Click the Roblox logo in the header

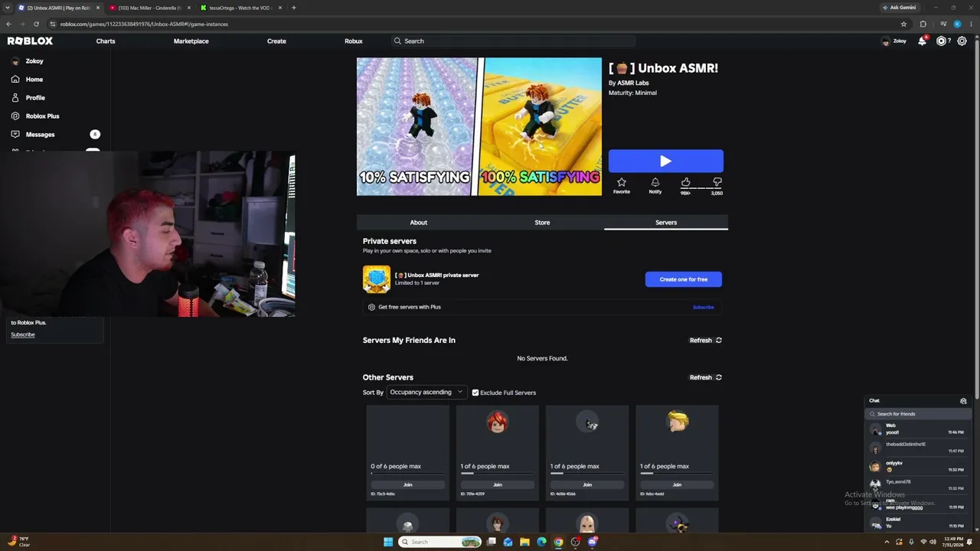[x=31, y=41]
